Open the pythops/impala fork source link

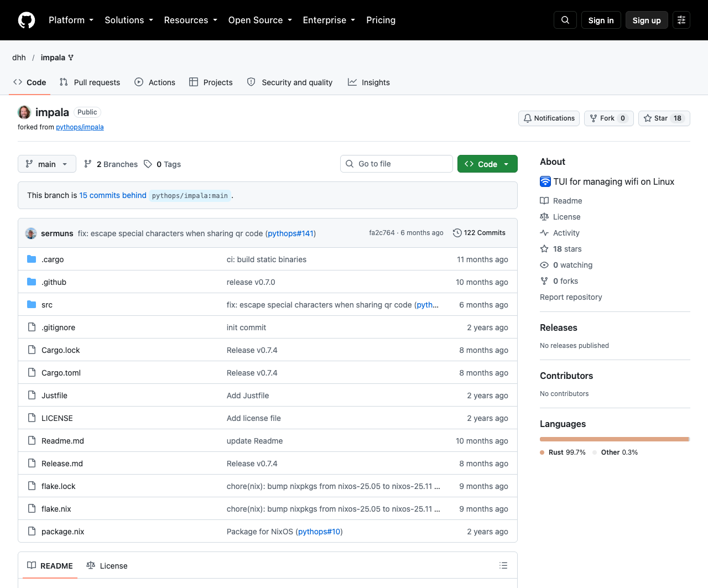click(x=80, y=127)
